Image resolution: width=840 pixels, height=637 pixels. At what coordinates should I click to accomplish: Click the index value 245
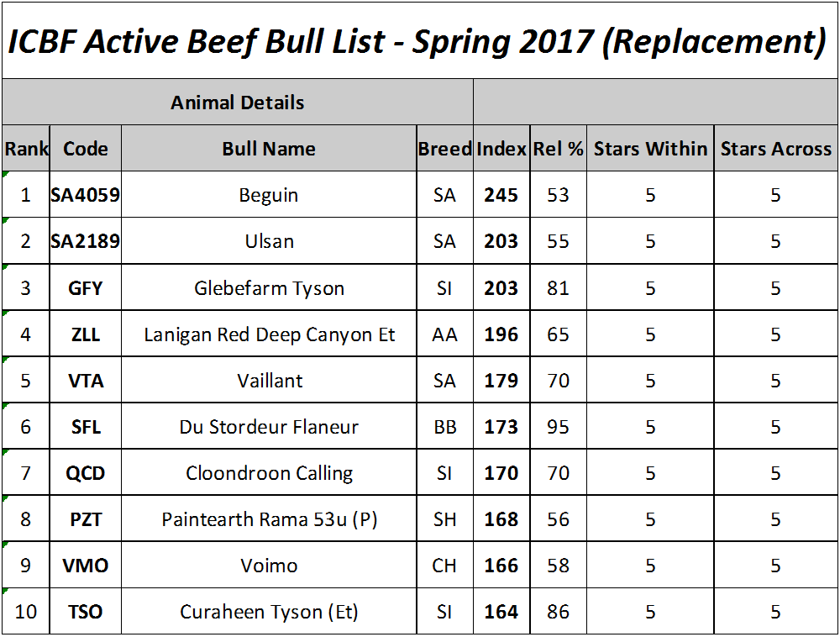(501, 194)
